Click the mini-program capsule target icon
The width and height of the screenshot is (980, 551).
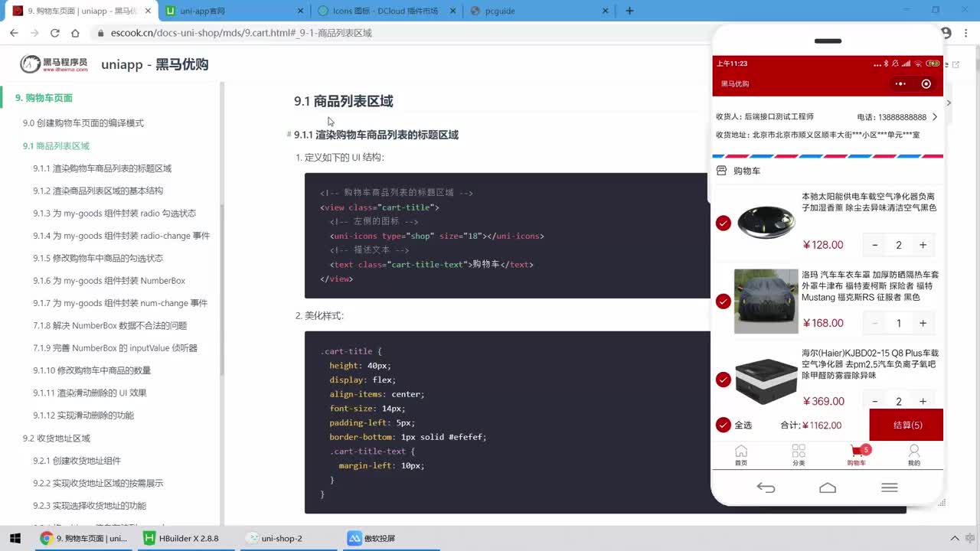click(x=926, y=84)
